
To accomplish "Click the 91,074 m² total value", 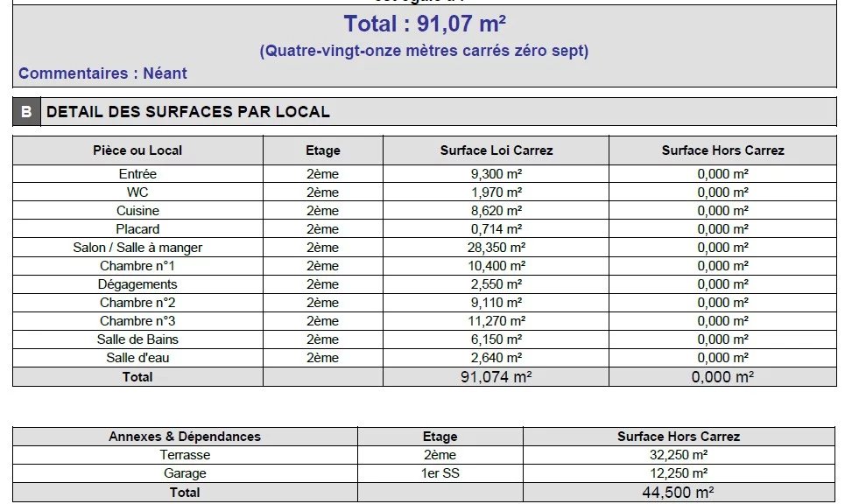I will pyautogui.click(x=496, y=377).
